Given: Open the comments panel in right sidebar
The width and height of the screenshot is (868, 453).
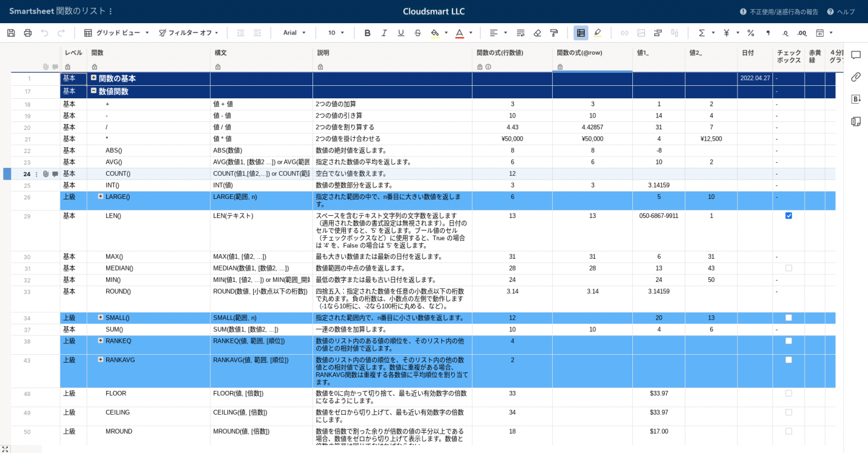Looking at the screenshot, I should [x=856, y=55].
